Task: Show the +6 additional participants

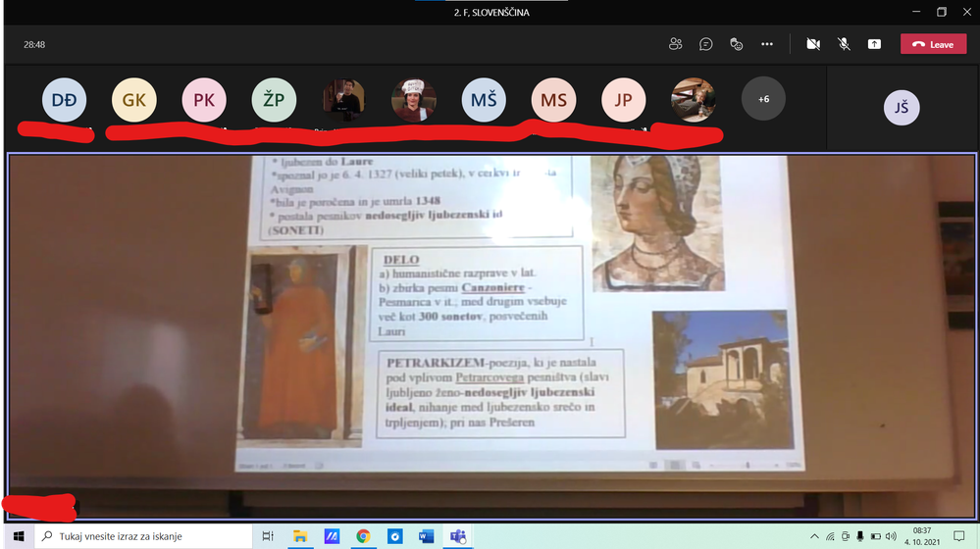Action: click(x=763, y=99)
